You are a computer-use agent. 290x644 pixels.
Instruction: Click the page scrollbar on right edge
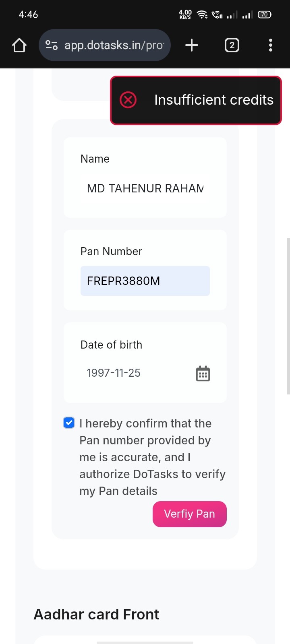(x=288, y=316)
